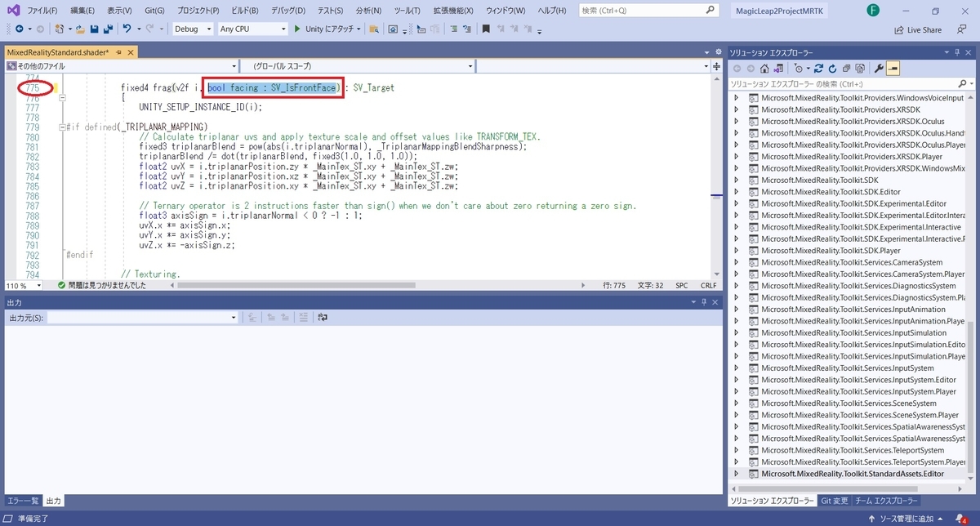Select Microsoft.MixedReality.Toolkit.Services.SceneSystem project
Screen dimensions: 980x526
tap(849, 403)
